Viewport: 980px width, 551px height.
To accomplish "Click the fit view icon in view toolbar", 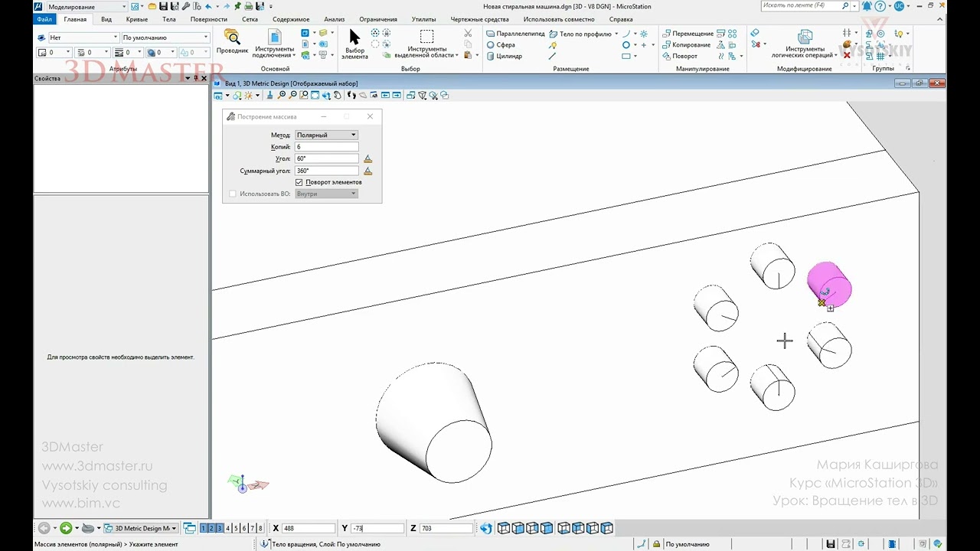I will pos(315,96).
